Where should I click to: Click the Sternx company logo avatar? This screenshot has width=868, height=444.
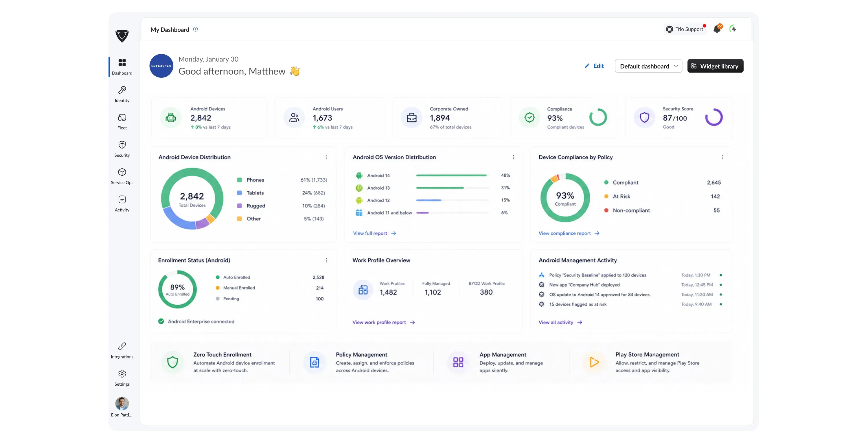point(161,66)
